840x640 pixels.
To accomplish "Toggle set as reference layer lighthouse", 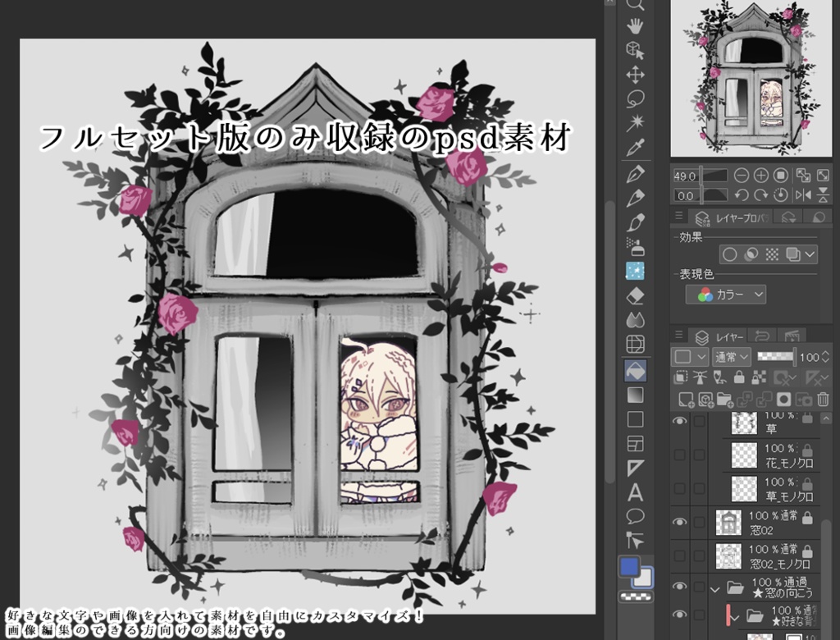I will pos(700,378).
